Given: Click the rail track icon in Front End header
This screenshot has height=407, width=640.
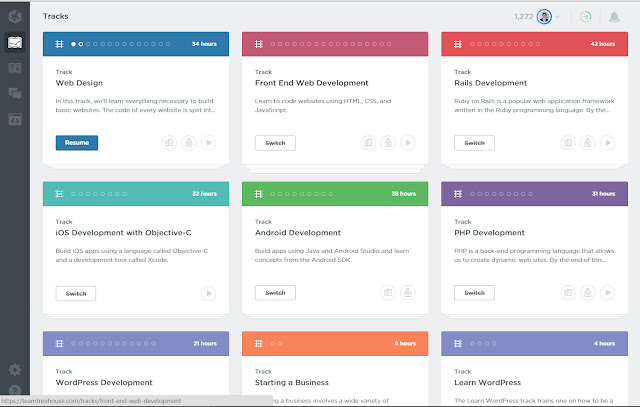Looking at the screenshot, I should coord(258,44).
